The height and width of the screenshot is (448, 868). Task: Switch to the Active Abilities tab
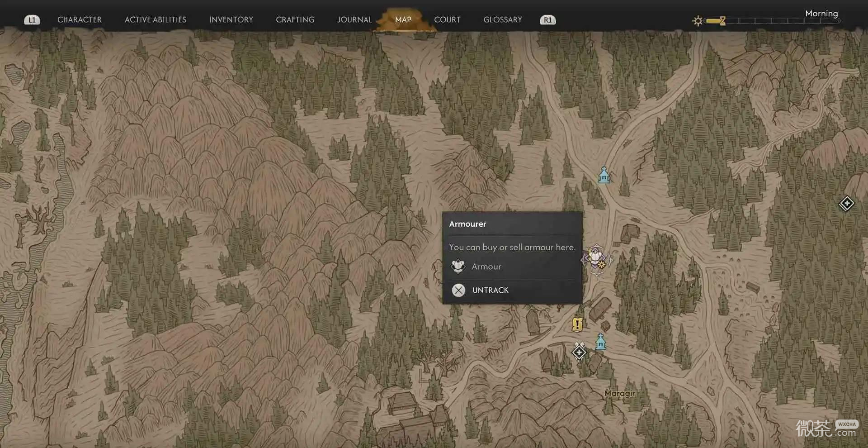(156, 19)
